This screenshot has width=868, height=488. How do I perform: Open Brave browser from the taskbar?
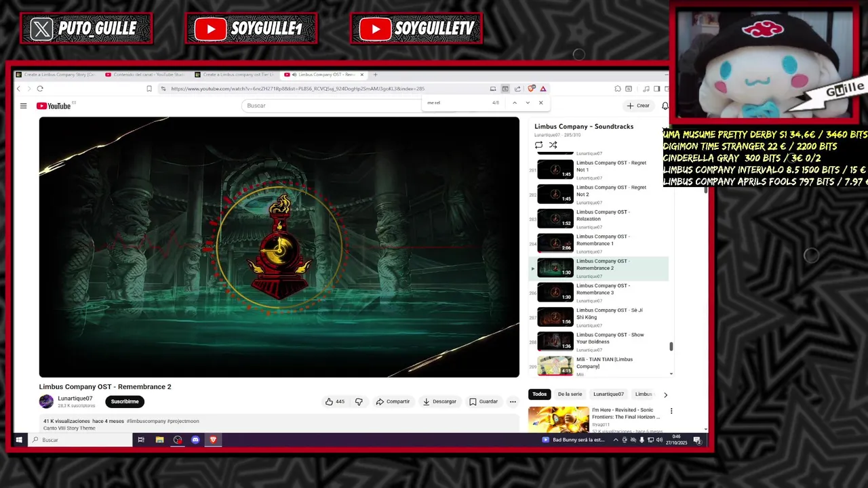[x=213, y=440]
